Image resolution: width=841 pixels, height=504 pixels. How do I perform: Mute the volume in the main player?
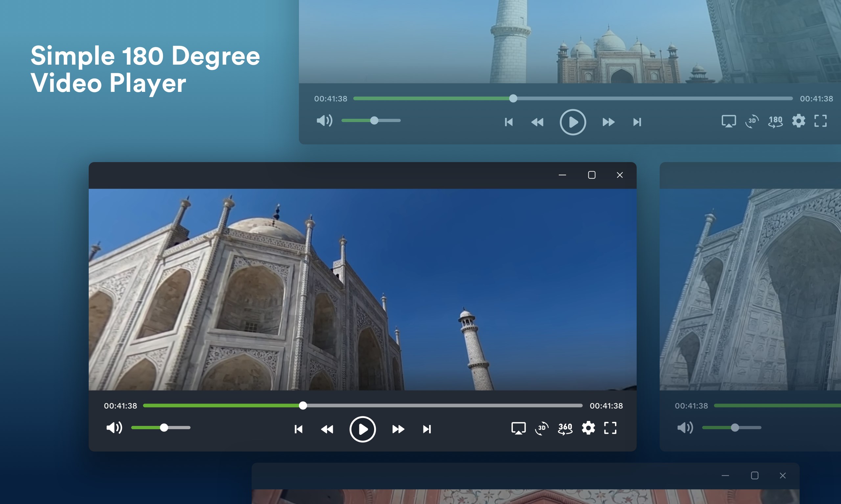click(114, 428)
